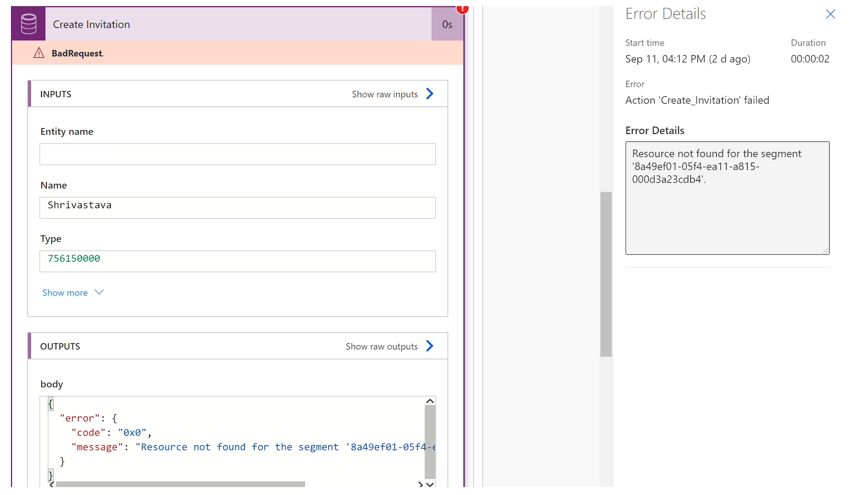The width and height of the screenshot is (868, 495).
Task: Click the Show more chevron arrow
Action: (99, 292)
